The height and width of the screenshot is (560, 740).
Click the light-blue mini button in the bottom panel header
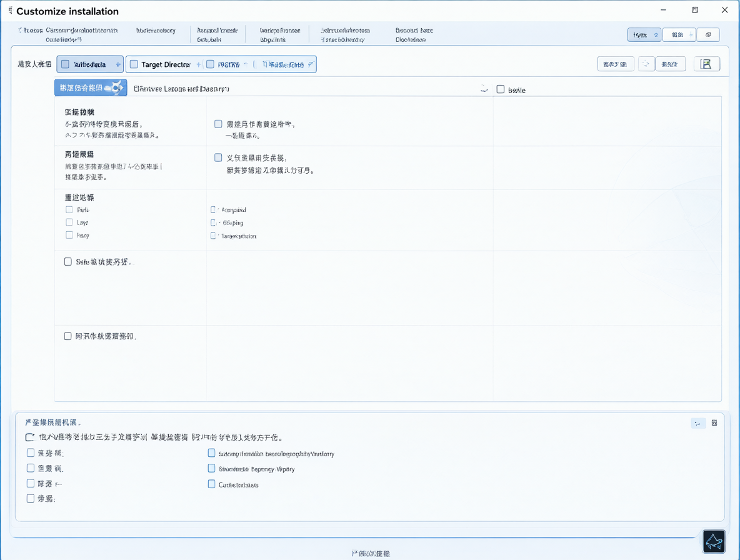click(698, 423)
